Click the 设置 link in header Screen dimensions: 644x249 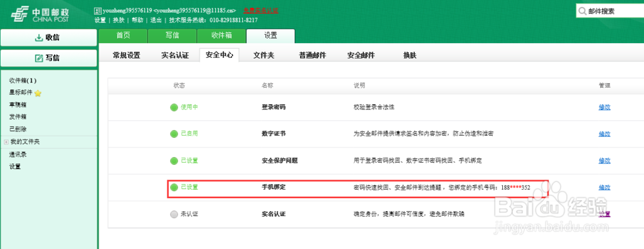point(100,20)
